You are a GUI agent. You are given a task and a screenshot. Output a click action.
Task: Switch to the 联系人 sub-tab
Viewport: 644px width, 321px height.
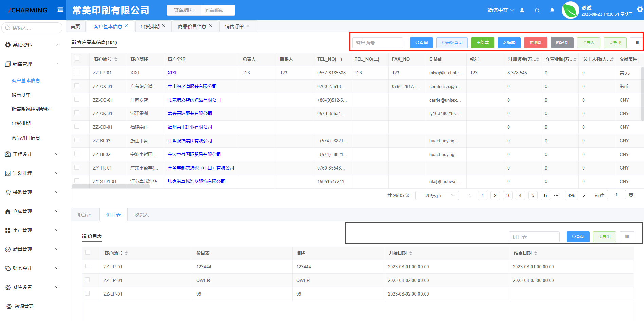pyautogui.click(x=85, y=215)
